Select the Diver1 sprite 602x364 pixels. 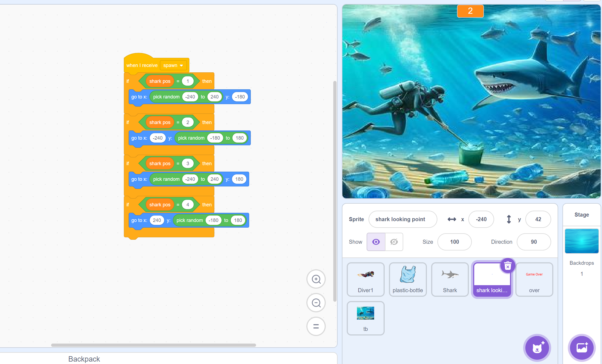click(x=365, y=279)
